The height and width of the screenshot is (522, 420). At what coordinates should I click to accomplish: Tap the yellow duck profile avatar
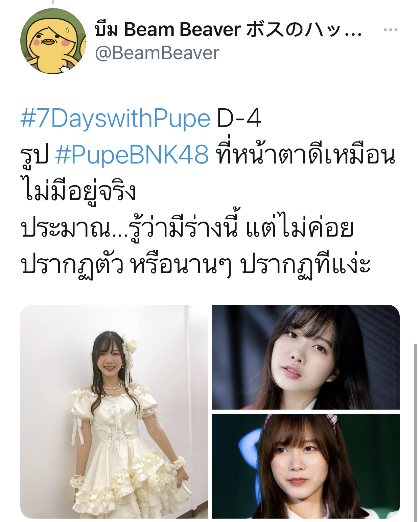click(53, 41)
